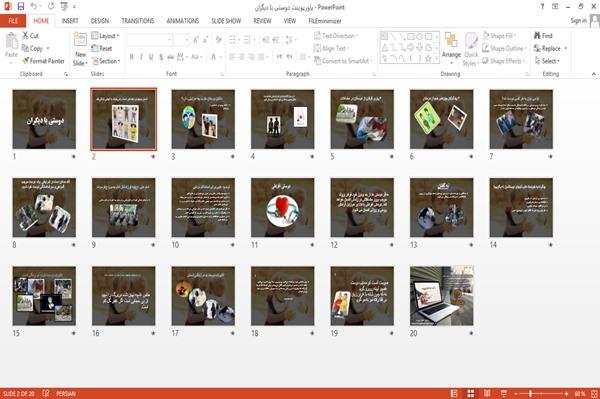
Task: Click the zoom slider in status bar
Action: (541, 393)
